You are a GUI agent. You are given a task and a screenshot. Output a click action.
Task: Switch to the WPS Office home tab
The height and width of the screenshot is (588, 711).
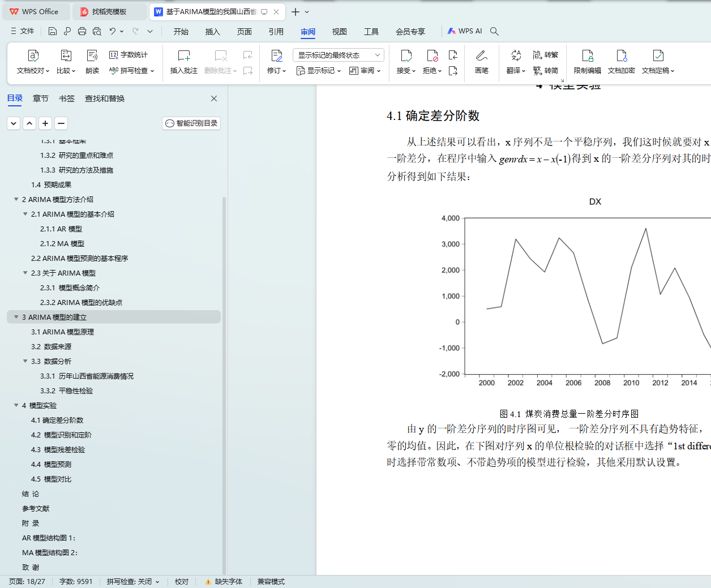(35, 11)
